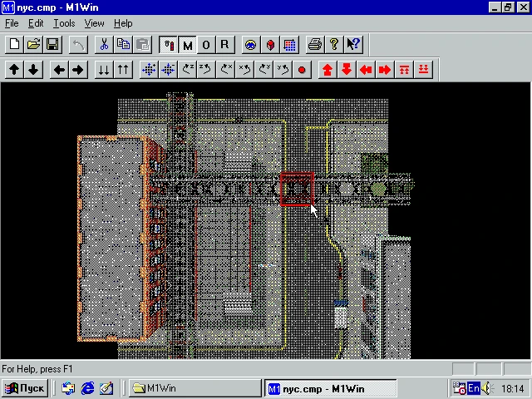Click the 18:14 clock in tray
The image size is (532, 399).
pos(513,388)
